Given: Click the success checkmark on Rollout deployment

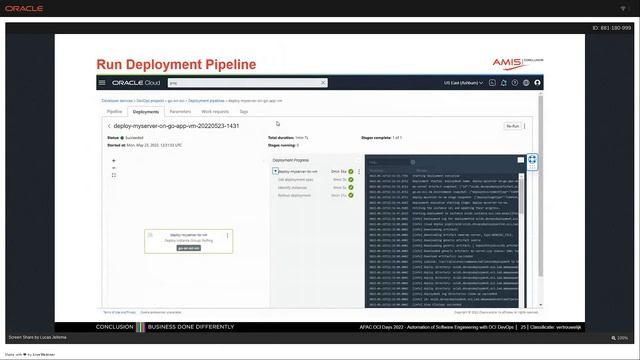Looking at the screenshot, I should tap(351, 196).
